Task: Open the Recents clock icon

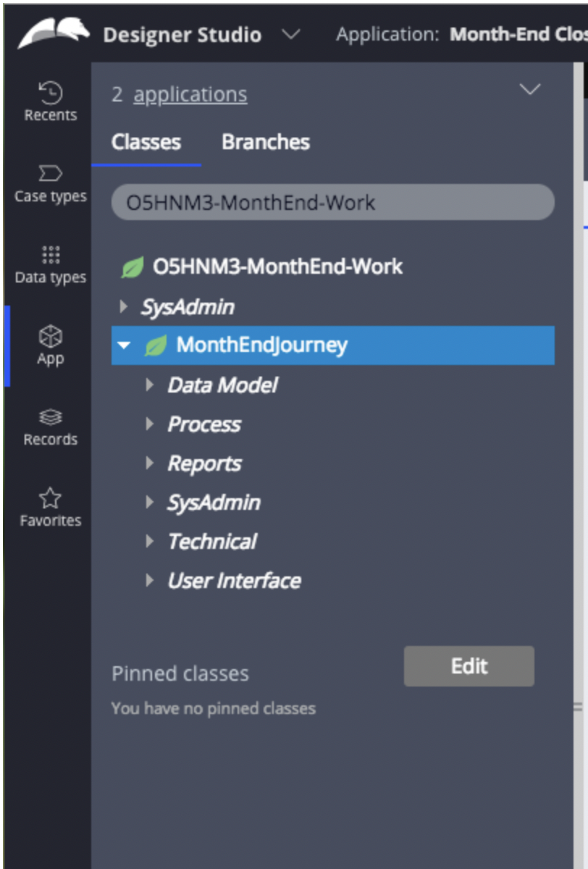Action: click(x=50, y=93)
